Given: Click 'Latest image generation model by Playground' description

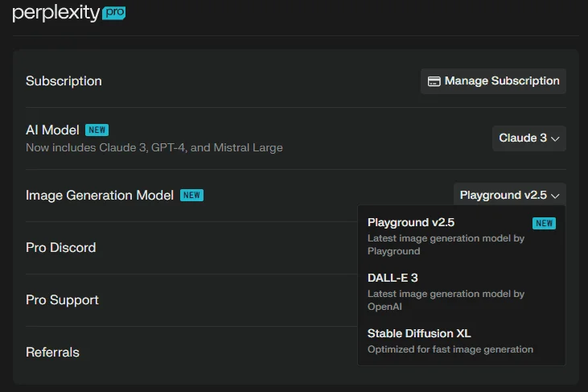Looking at the screenshot, I should coord(446,245).
